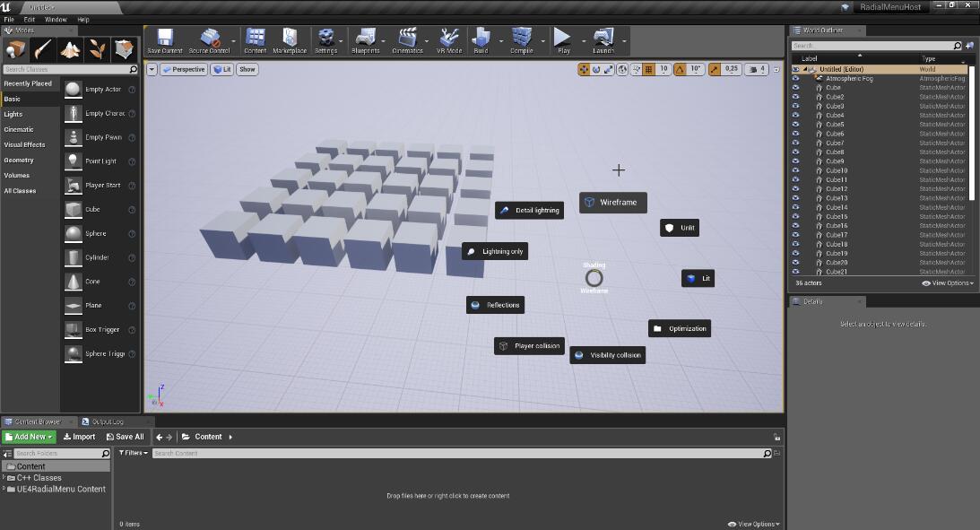Click the Compile toolbar icon

[x=521, y=39]
